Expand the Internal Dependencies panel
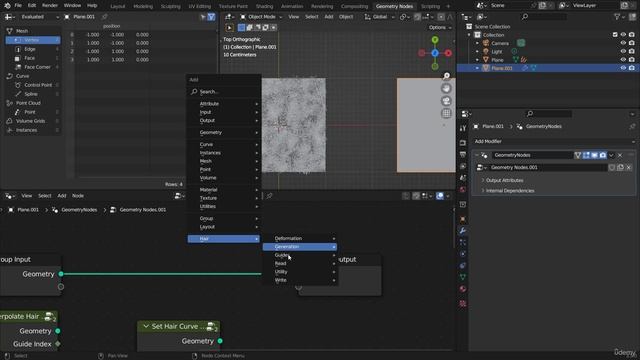The image size is (640, 360). tap(509, 191)
